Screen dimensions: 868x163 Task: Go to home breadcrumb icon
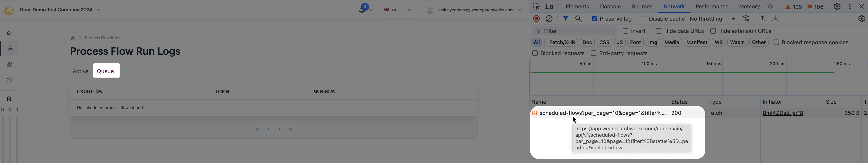tap(72, 38)
